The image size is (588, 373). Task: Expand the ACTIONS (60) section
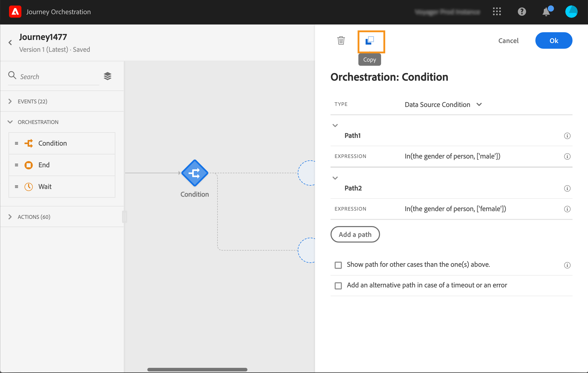pyautogui.click(x=10, y=217)
